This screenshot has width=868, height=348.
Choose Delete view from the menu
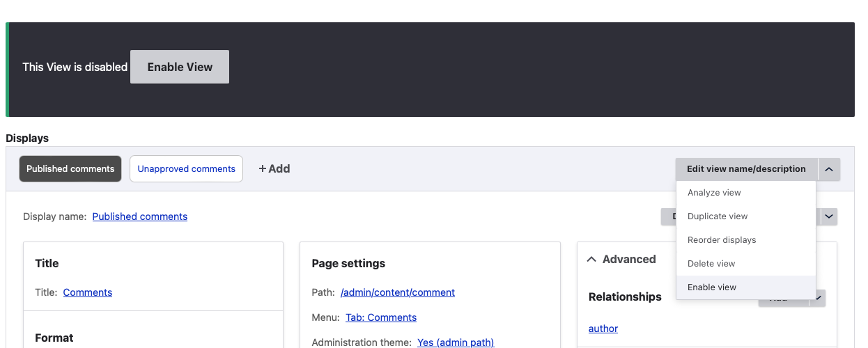click(711, 264)
